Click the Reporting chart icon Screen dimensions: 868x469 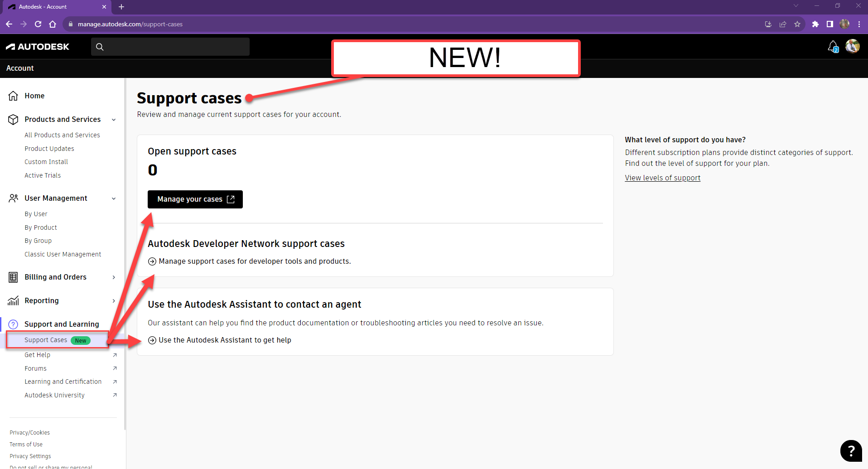(x=14, y=300)
